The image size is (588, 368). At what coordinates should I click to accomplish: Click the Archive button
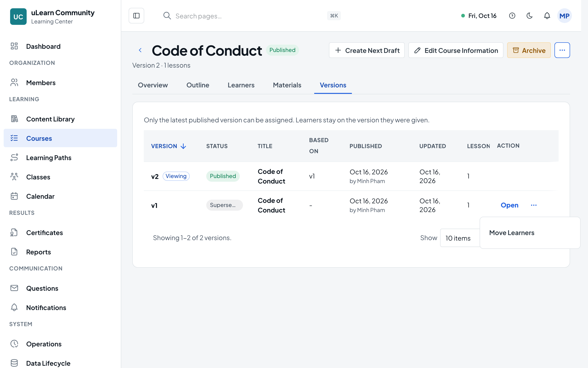(x=529, y=50)
